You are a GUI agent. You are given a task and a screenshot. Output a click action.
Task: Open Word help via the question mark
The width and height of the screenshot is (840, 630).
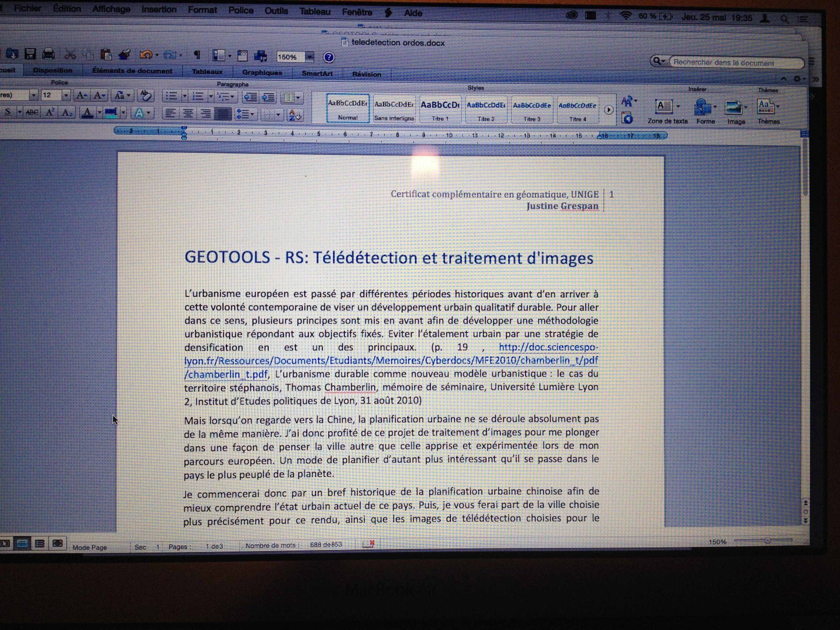(329, 57)
